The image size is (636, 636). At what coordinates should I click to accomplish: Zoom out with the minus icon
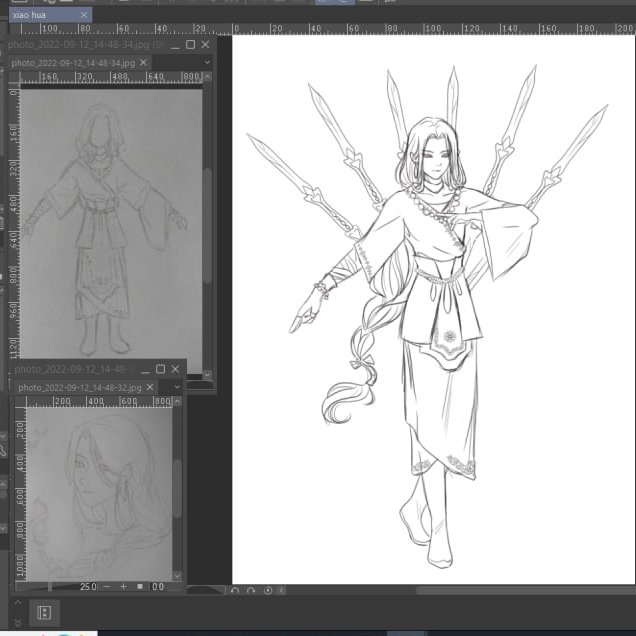[x=107, y=587]
